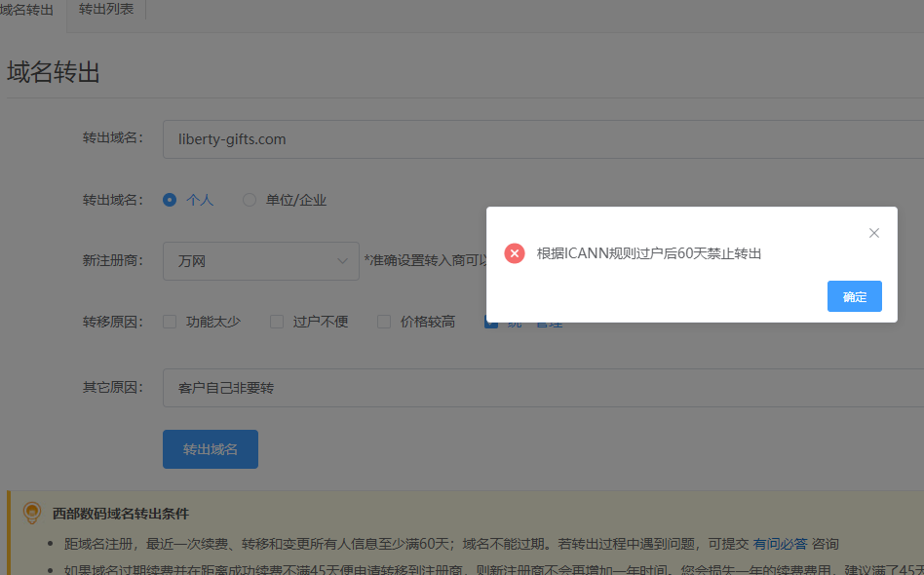Click the ICANN rule message text in the dialog
Viewport: 924px width, 575px height.
pyautogui.click(x=648, y=253)
